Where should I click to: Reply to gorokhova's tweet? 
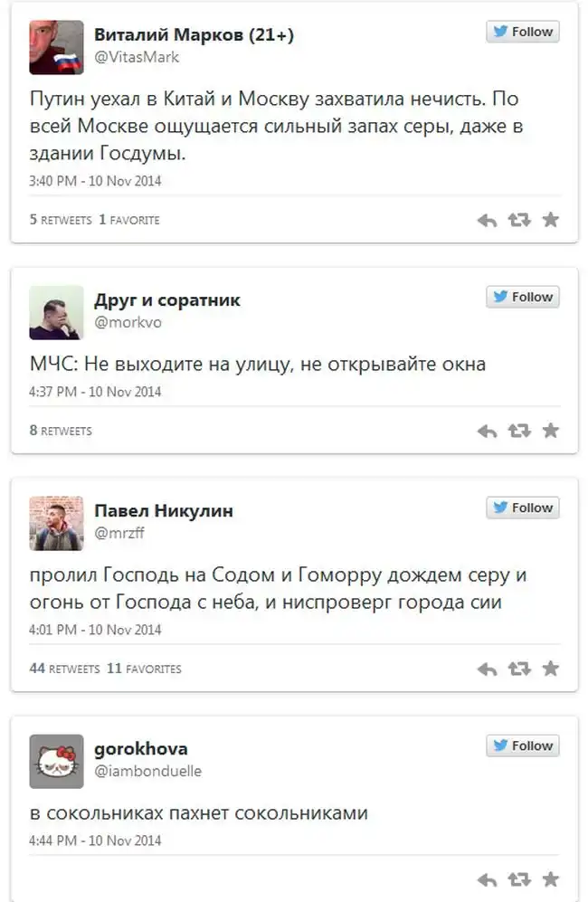click(487, 879)
